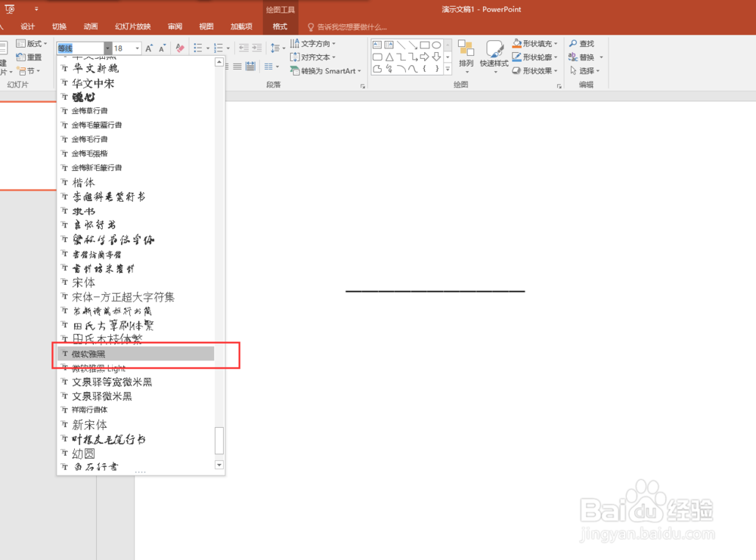The width and height of the screenshot is (756, 560).
Task: Choose 微软雅黑 font in list
Action: 135,354
